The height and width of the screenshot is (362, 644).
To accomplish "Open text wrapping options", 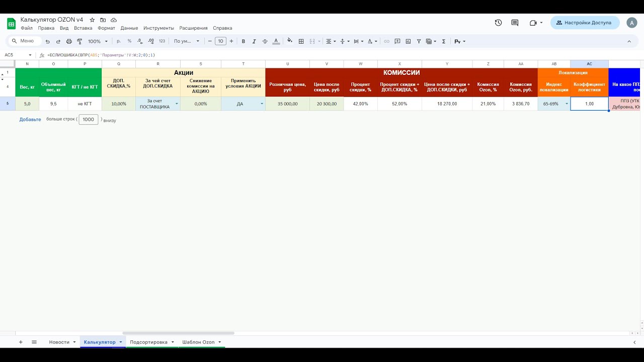I will click(358, 41).
